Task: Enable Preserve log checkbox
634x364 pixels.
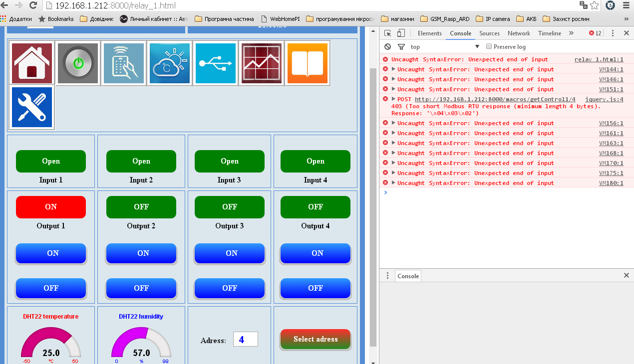Action: click(x=489, y=46)
